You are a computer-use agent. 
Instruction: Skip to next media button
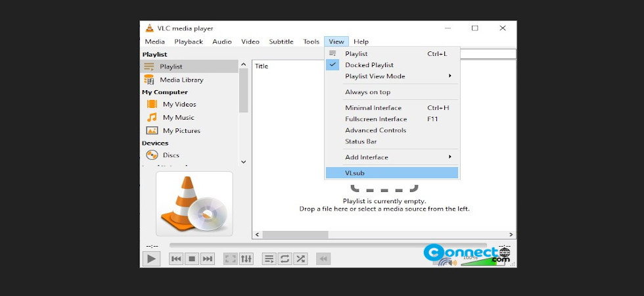[208, 259]
